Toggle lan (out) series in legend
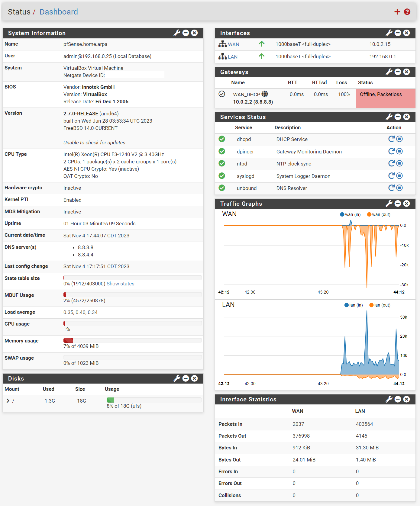Screen dimensions: 420x511 380,305
